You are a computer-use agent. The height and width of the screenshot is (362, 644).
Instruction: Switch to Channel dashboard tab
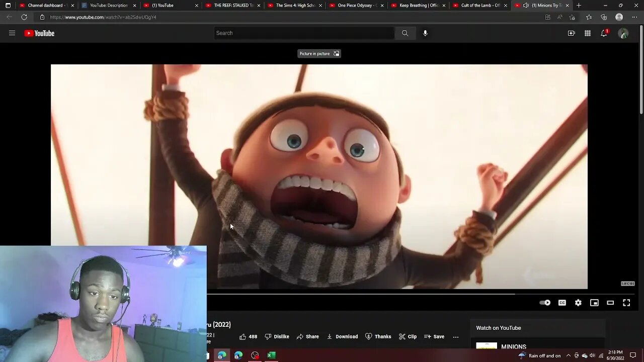[x=45, y=5]
